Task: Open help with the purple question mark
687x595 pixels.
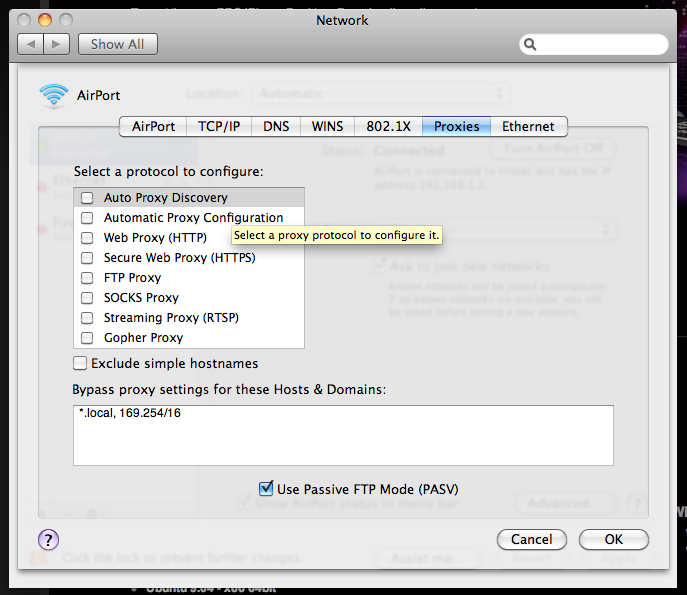Action: point(48,539)
